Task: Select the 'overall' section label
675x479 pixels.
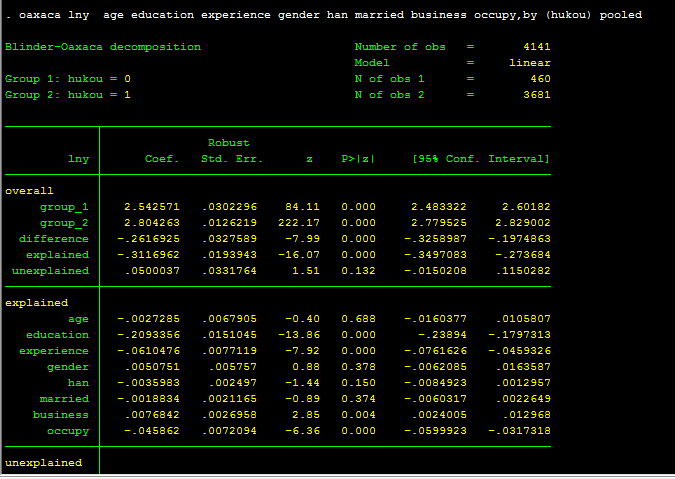Action: click(29, 191)
